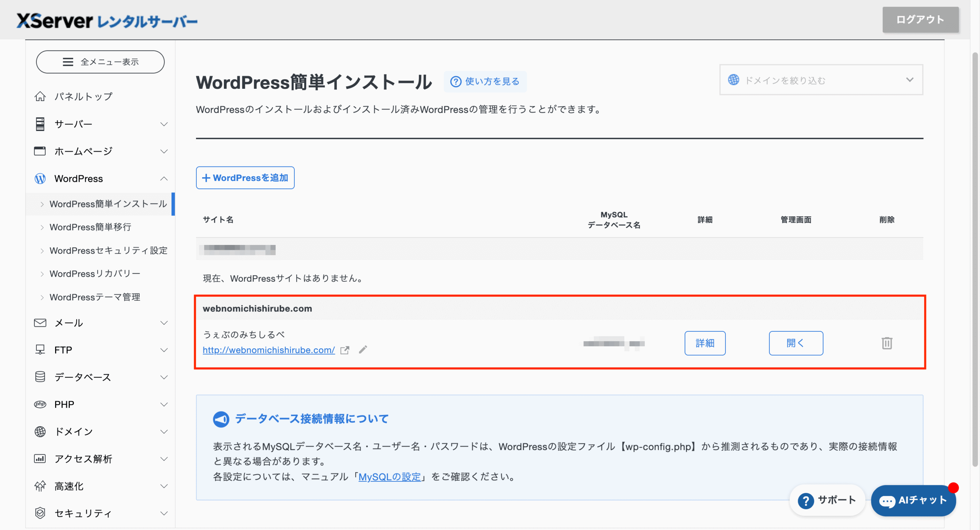Viewport: 980px width, 530px height.
Task: Go to パネルトップ in the sidebar
Action: (83, 96)
